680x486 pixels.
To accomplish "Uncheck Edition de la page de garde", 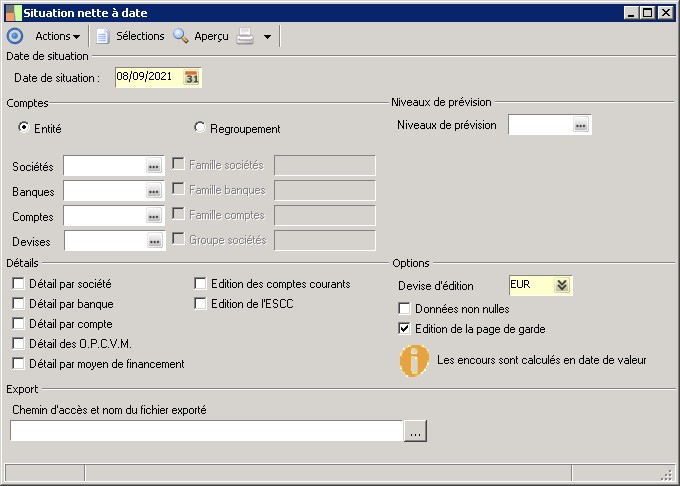I will (405, 328).
